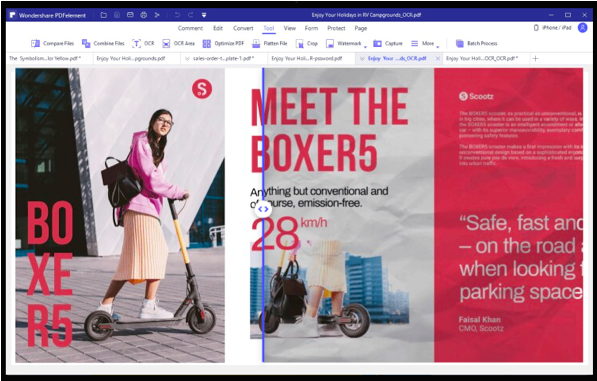597x381 pixels.
Task: Click the iPhone / iPad button
Action: point(552,28)
